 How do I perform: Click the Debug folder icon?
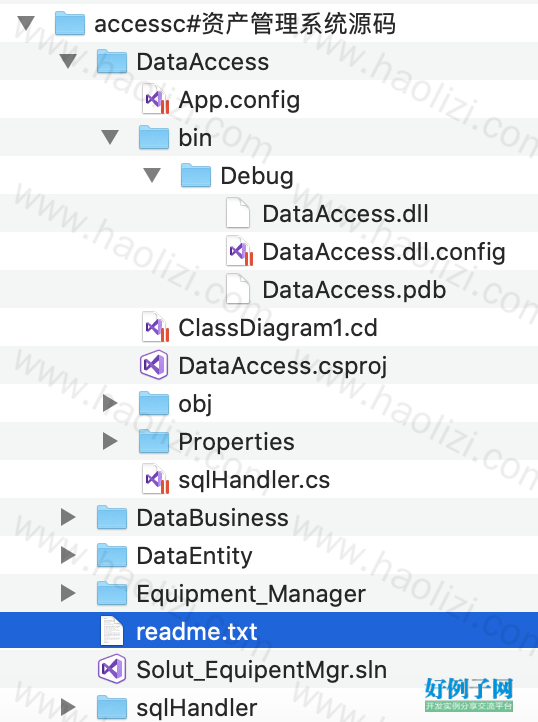click(x=196, y=175)
